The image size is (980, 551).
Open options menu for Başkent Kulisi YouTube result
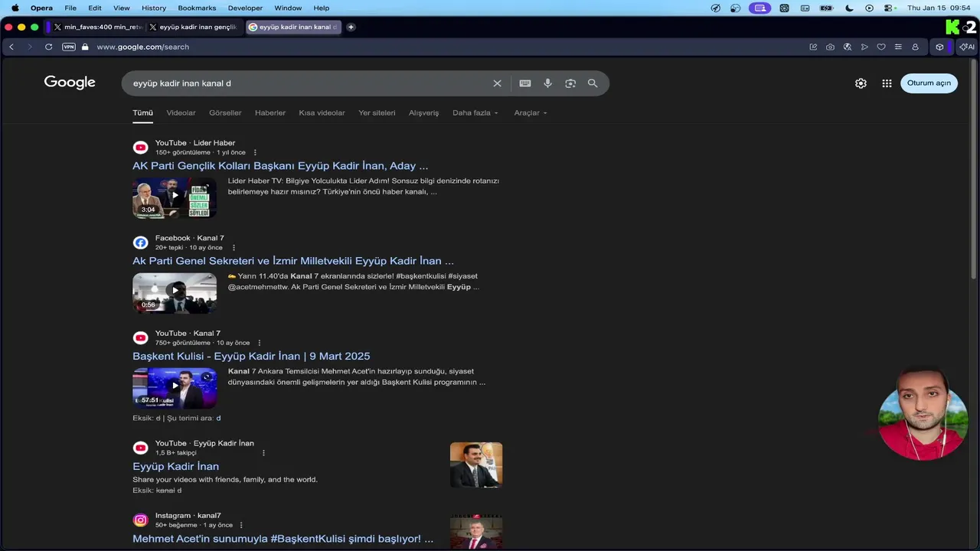[260, 343]
